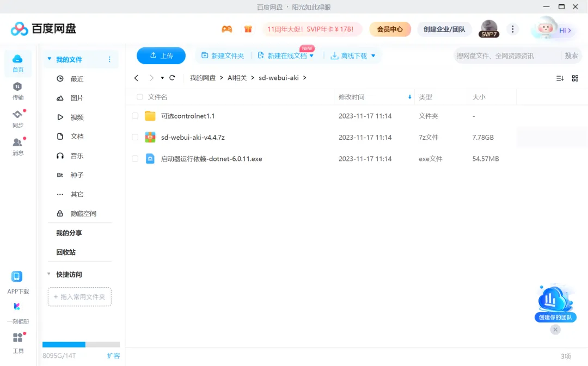
Task: Toggle sort arrow on 修改时间 column
Action: click(x=409, y=97)
